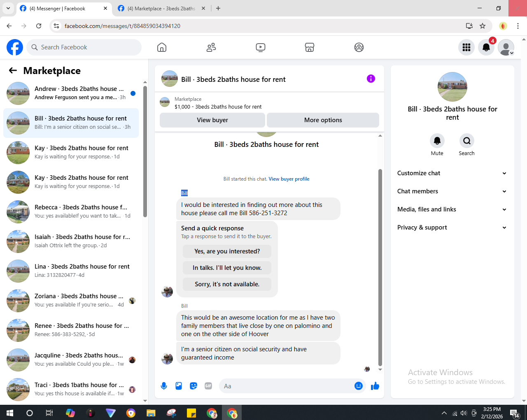The width and height of the screenshot is (527, 420).
Task: Open conversation information purple icon
Action: coord(371,79)
